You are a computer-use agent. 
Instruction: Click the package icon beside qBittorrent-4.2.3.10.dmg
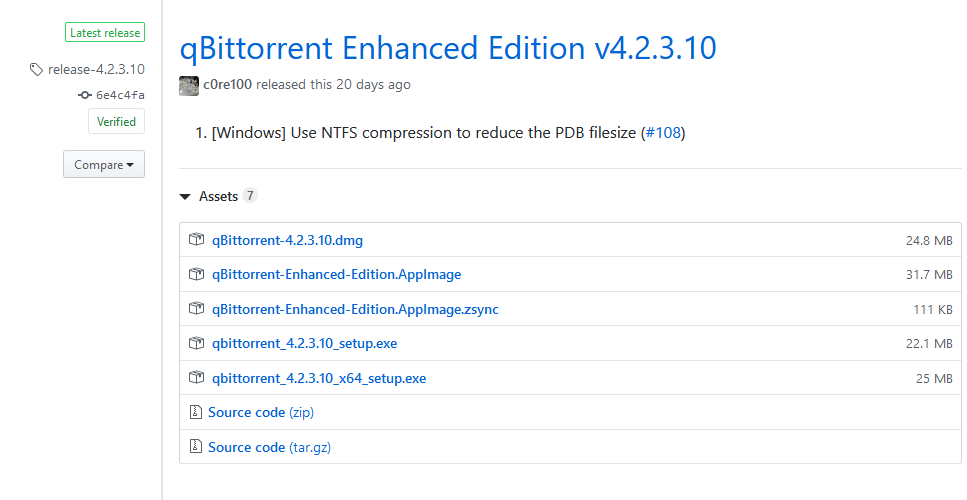point(197,240)
